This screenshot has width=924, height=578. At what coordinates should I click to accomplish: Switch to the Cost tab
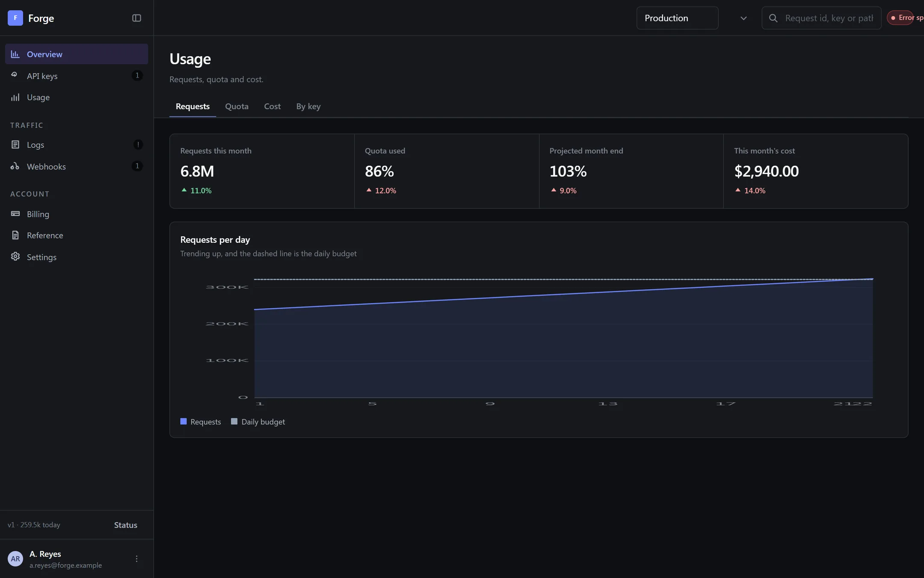click(x=272, y=106)
